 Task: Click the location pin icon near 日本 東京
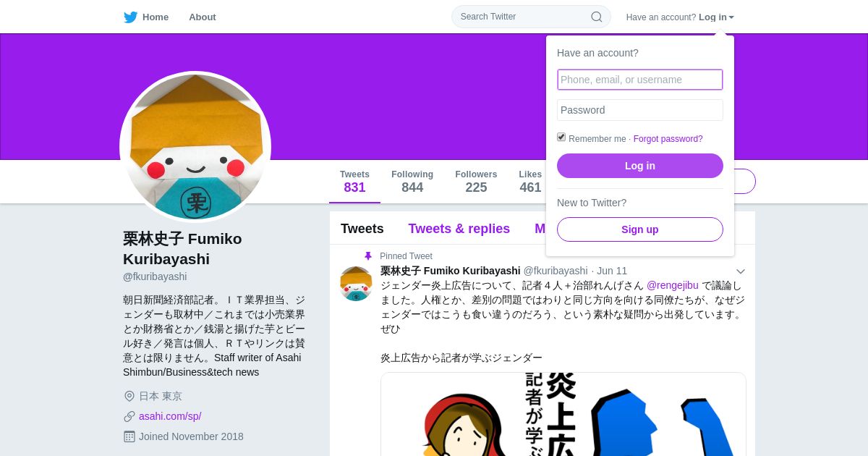tap(129, 396)
